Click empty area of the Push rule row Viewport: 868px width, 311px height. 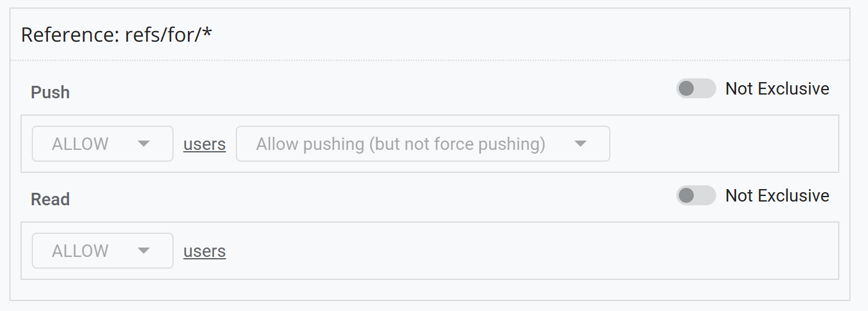722,144
